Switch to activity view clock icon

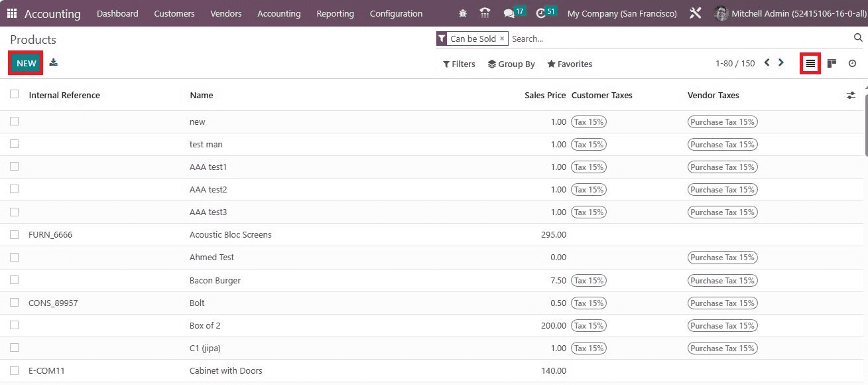point(852,64)
